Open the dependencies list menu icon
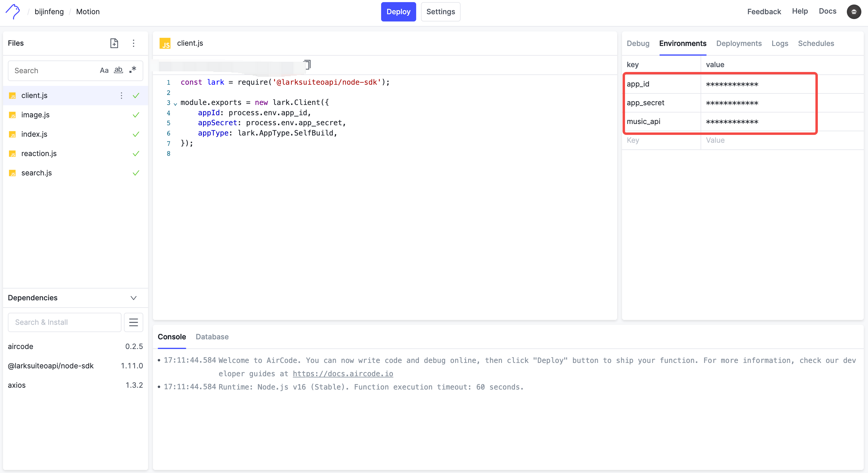Screen dimensions: 868x473 (x=134, y=322)
